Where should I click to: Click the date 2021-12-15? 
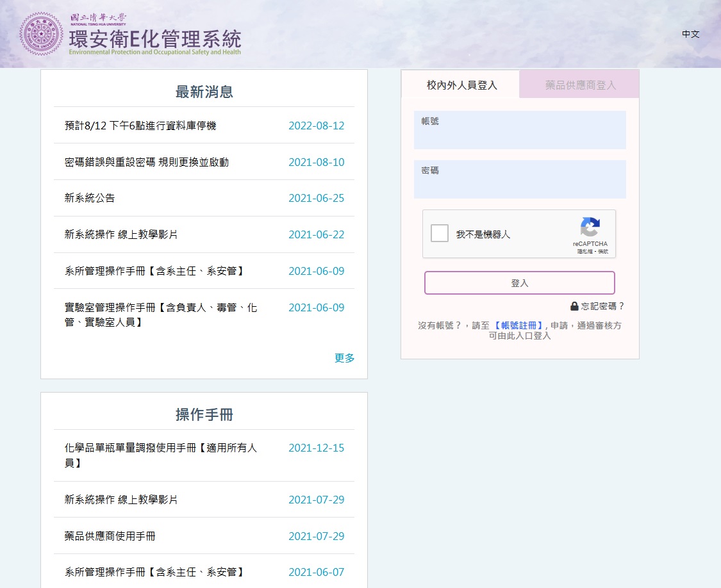(x=317, y=448)
